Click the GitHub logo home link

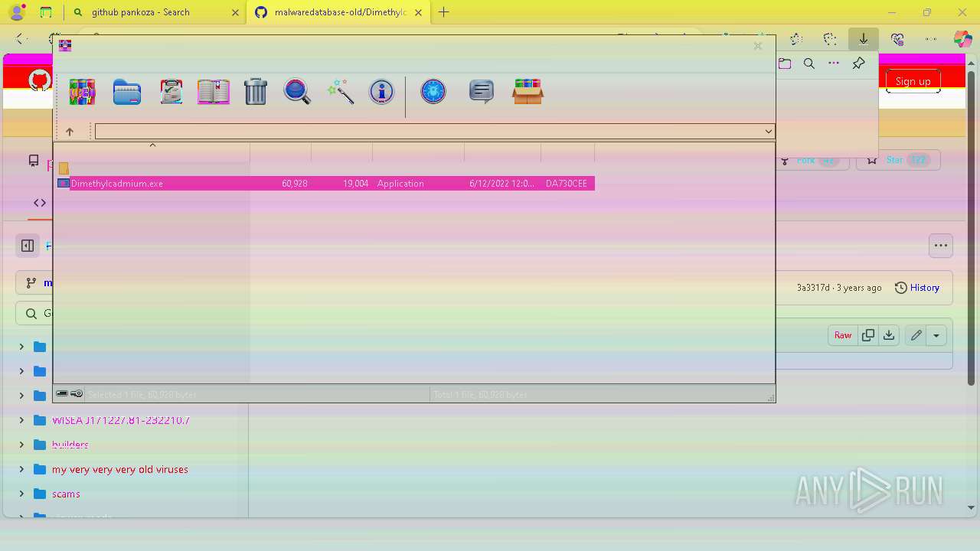pos(40,80)
